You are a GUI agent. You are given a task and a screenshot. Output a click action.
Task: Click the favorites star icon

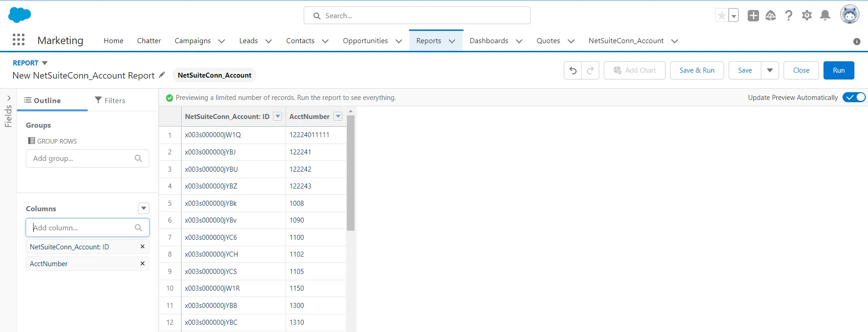coord(721,15)
